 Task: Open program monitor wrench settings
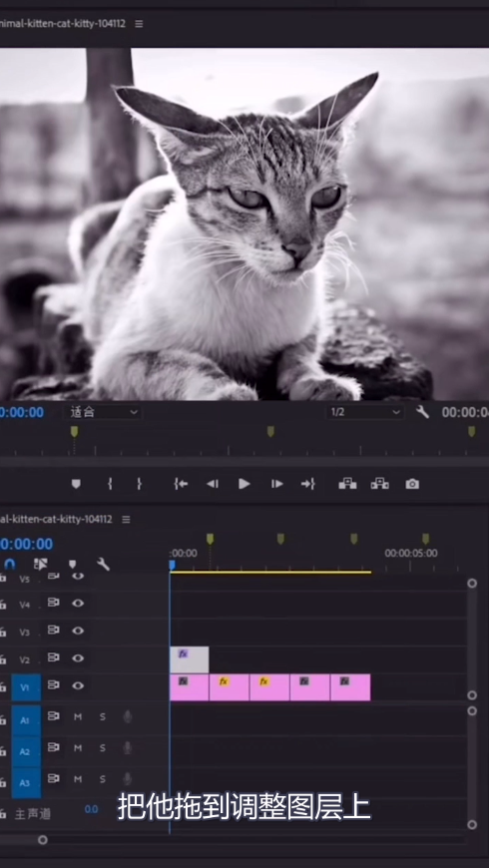pyautogui.click(x=422, y=412)
